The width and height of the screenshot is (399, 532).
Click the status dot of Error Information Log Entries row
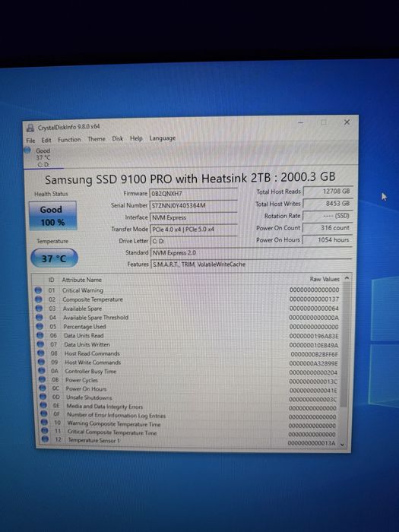pyautogui.click(x=44, y=414)
